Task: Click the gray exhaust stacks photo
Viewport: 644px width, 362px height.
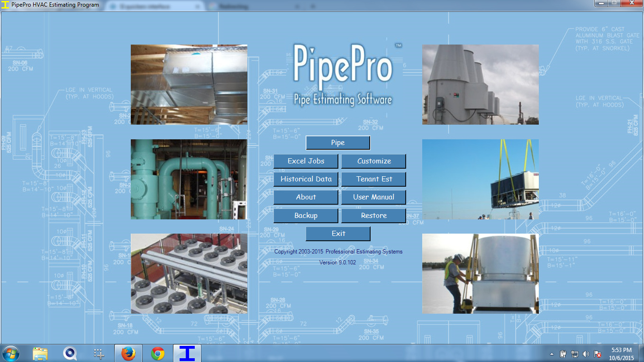Action: pyautogui.click(x=481, y=85)
